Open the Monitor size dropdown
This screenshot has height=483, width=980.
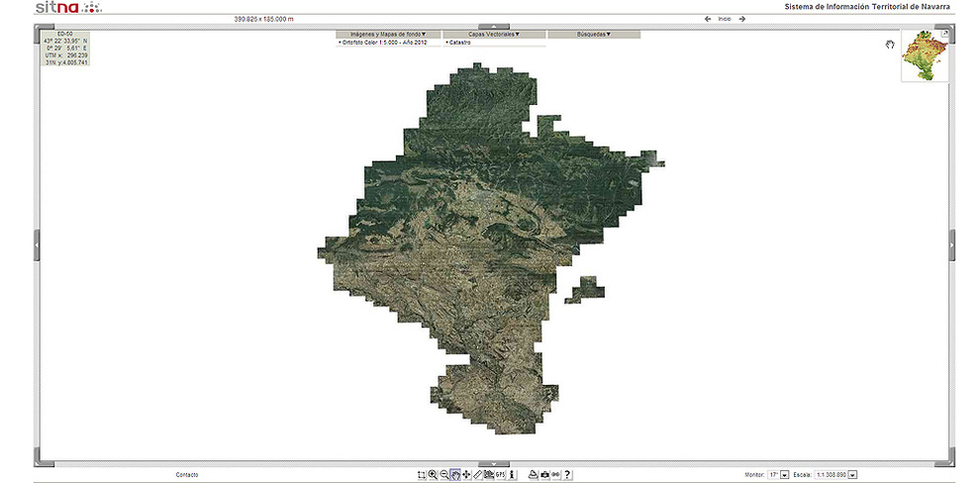(784, 475)
